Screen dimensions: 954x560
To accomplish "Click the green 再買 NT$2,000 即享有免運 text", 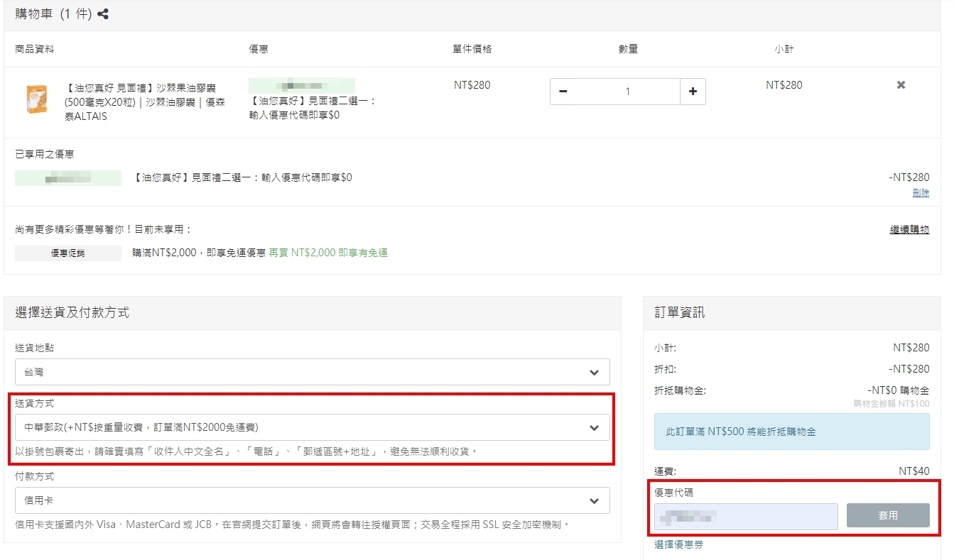I will pos(328,253).
